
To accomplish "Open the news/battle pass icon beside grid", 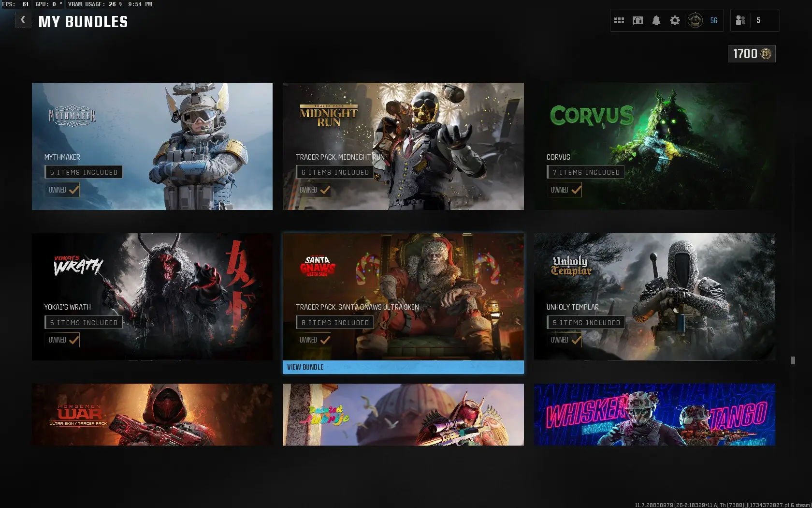I will tap(638, 20).
